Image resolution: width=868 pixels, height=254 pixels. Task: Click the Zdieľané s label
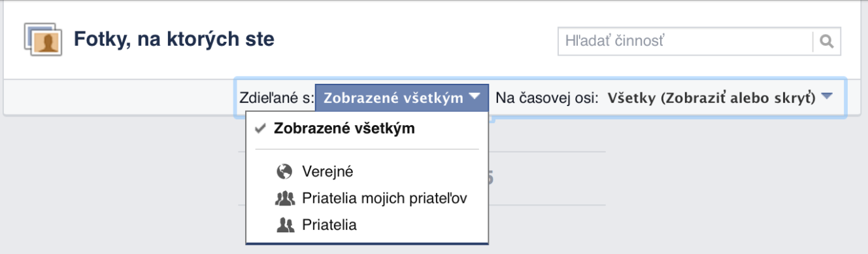coord(277,98)
